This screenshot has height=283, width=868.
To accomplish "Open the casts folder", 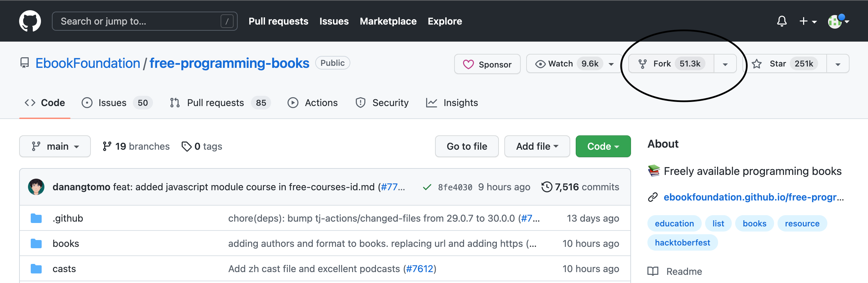I will (64, 269).
